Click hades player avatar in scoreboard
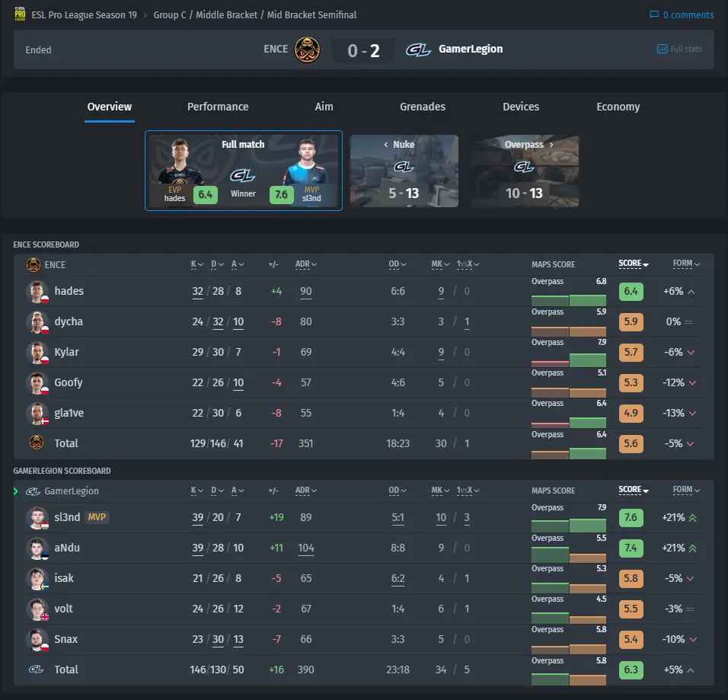This screenshot has height=700, width=728. 37,292
